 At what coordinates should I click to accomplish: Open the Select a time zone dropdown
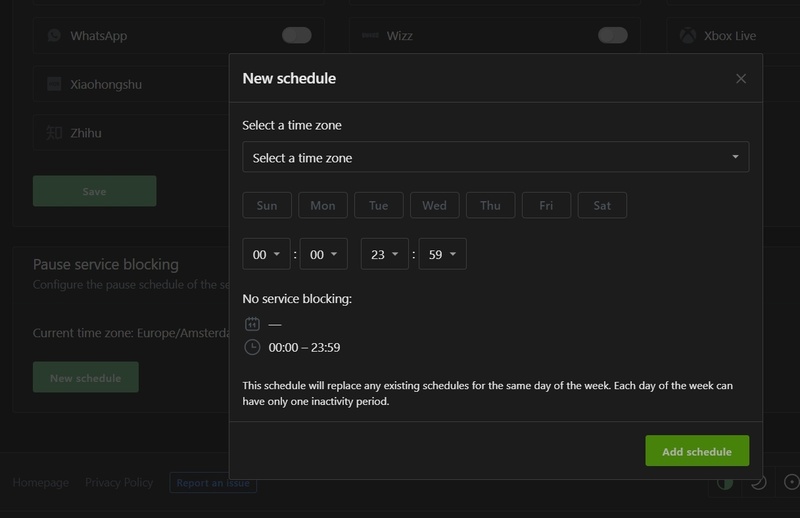495,158
